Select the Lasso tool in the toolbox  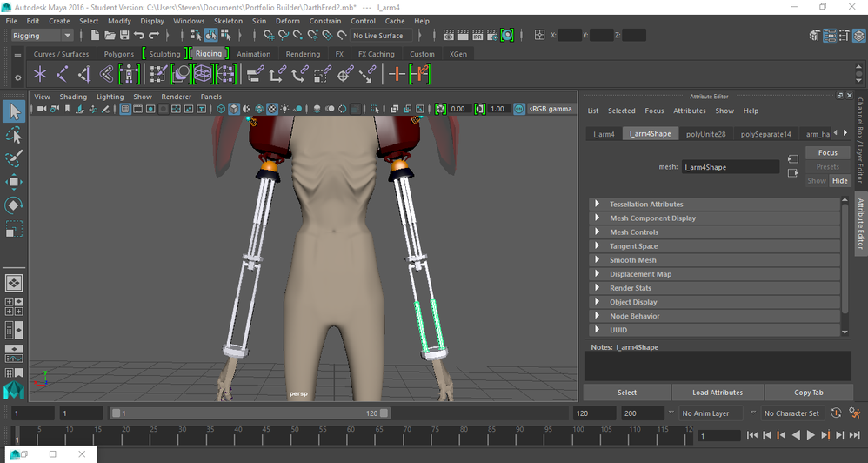click(14, 135)
